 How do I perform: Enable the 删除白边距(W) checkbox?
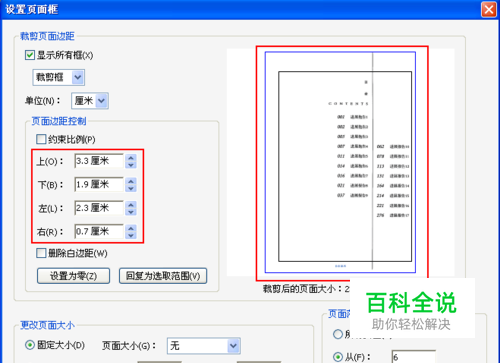(41, 253)
